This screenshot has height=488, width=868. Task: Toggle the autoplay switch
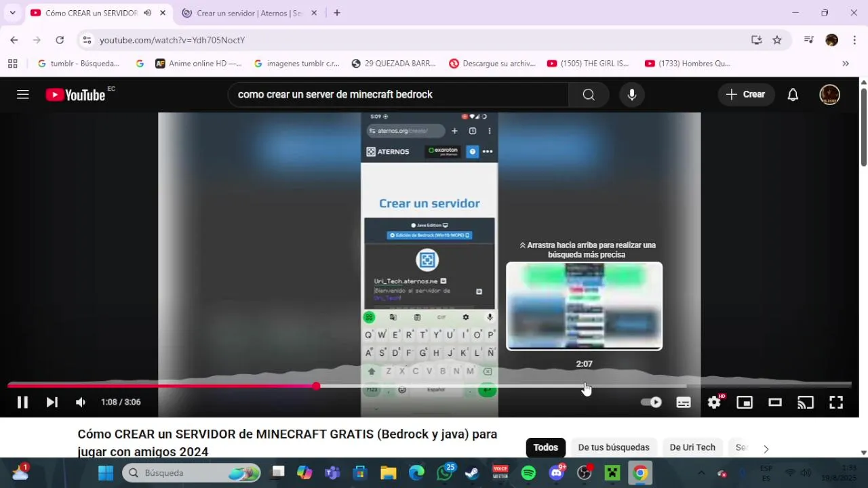651,403
